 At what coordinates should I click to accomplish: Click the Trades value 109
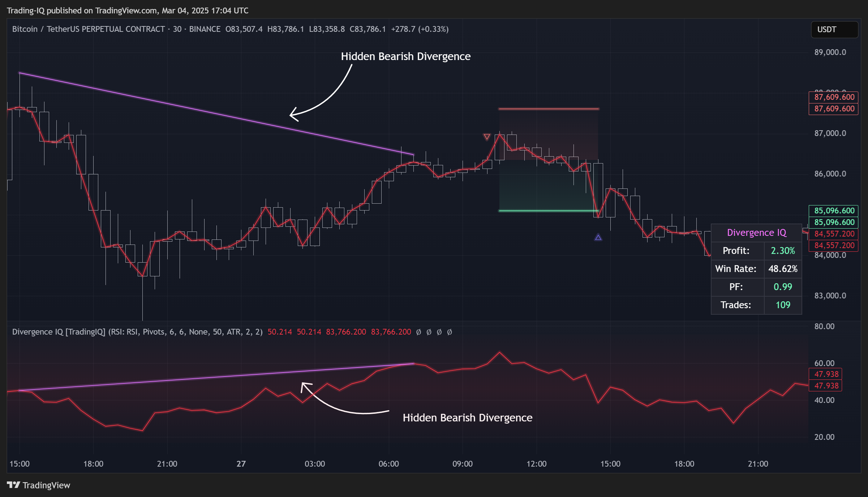pyautogui.click(x=783, y=305)
